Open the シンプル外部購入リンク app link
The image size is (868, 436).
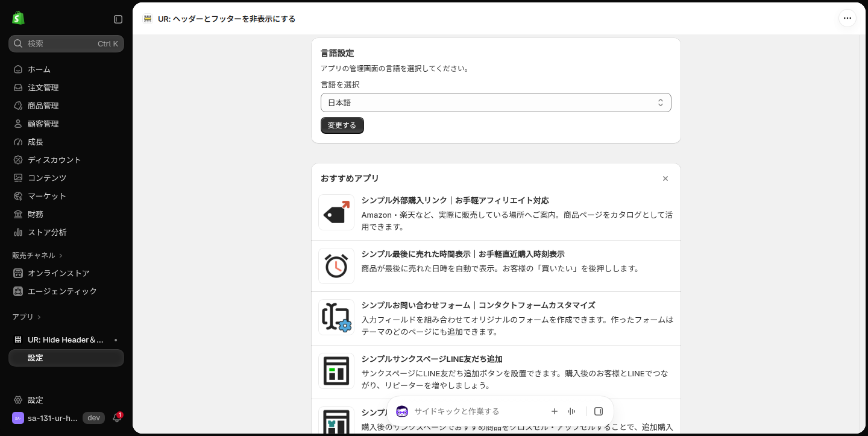[x=455, y=200]
